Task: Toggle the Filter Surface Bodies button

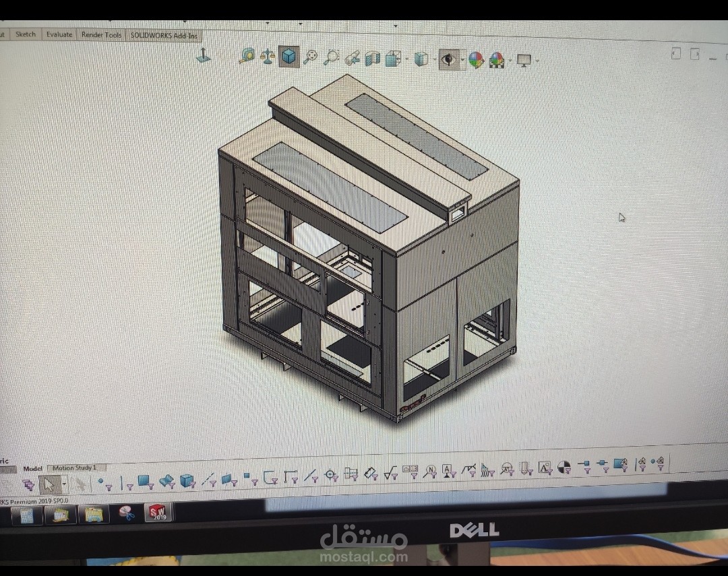Action: tap(167, 481)
